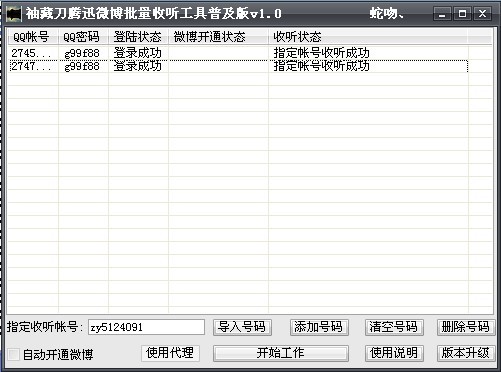Close the window
The width and height of the screenshot is (501, 372).
[x=482, y=14]
